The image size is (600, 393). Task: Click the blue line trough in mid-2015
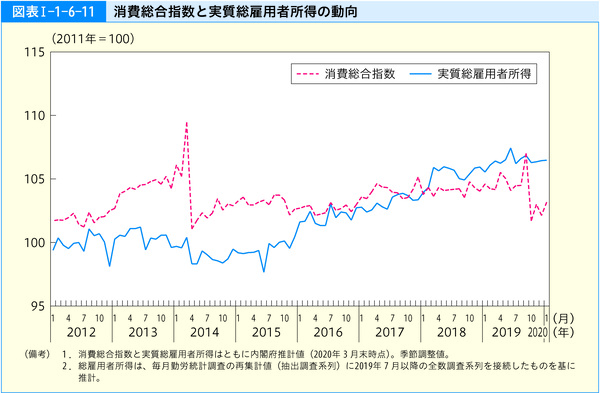click(x=264, y=271)
